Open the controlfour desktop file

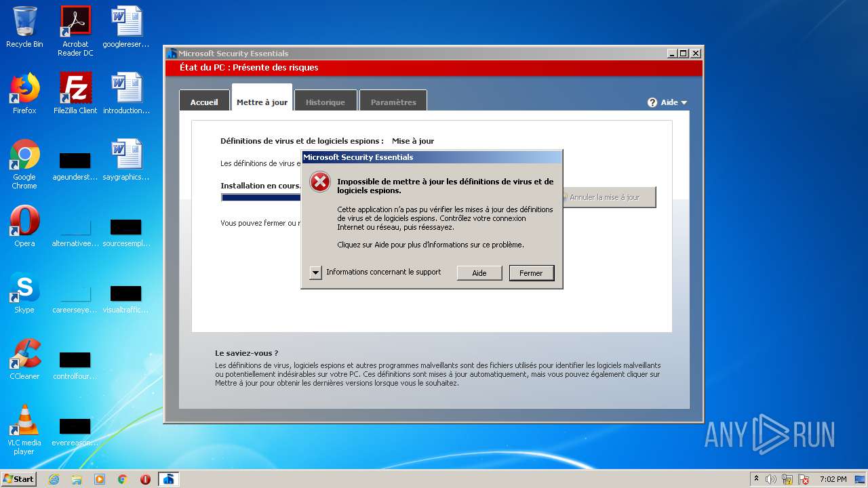(x=75, y=366)
